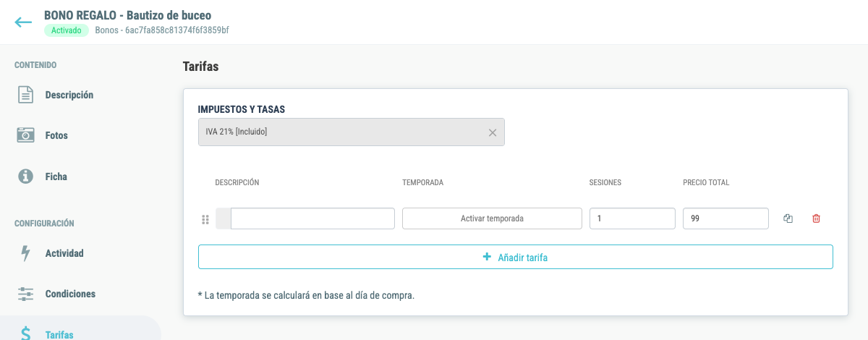Delete the tariff row with trash icon

tap(816, 218)
